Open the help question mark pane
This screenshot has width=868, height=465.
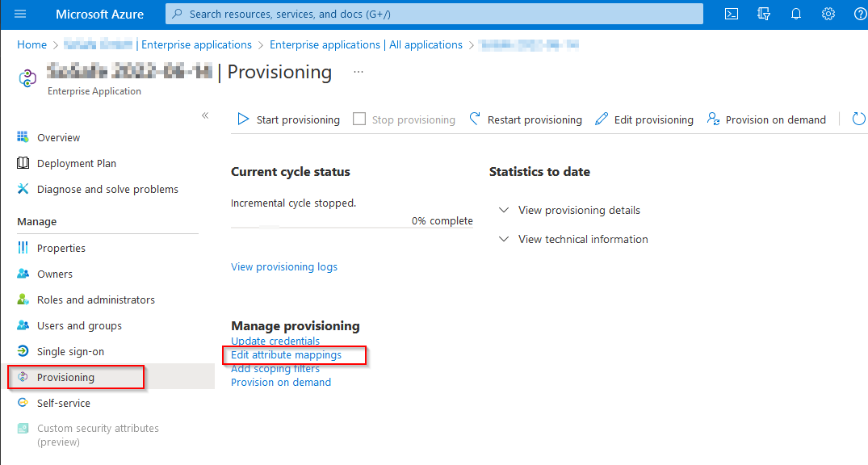[859, 14]
